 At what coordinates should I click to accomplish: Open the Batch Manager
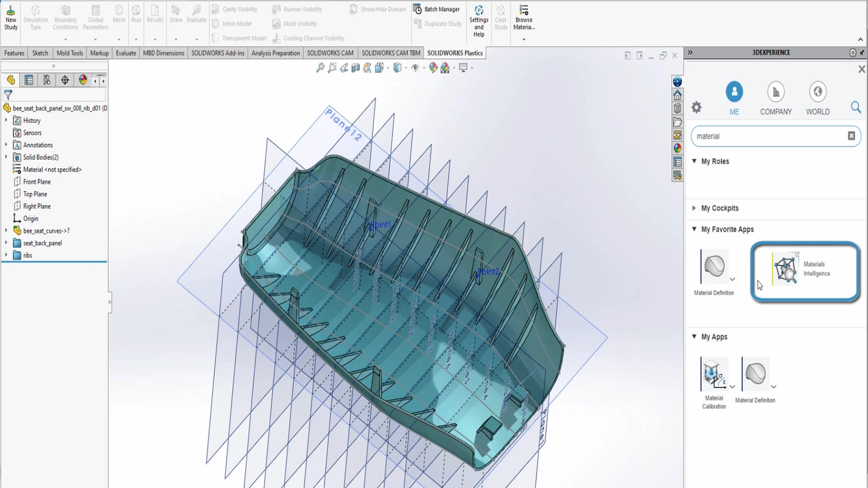(x=437, y=9)
